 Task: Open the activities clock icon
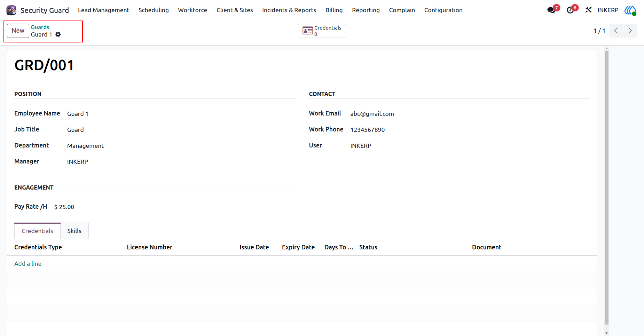tap(570, 10)
